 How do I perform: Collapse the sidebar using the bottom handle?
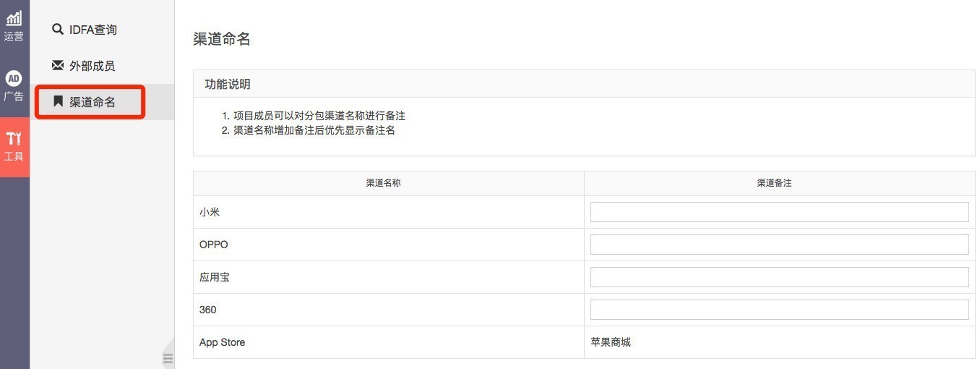168,357
